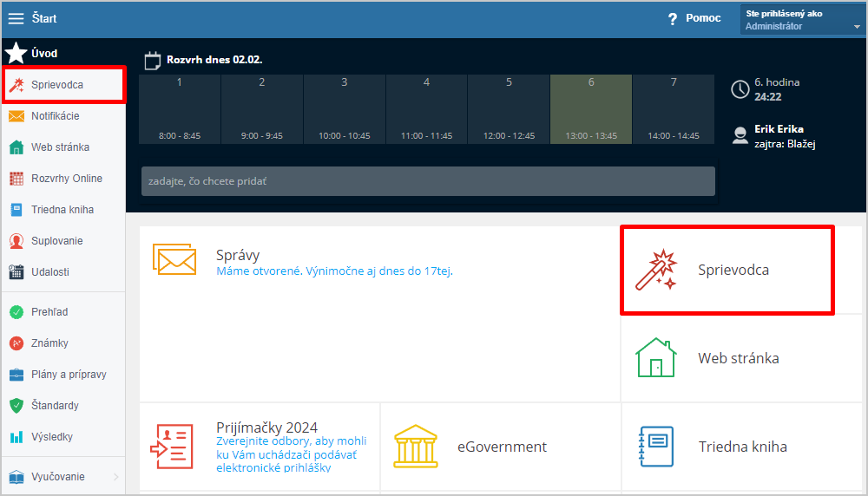868x496 pixels.
Task: Select lesson 6 slot 13:00 - 13:45
Action: [591, 108]
